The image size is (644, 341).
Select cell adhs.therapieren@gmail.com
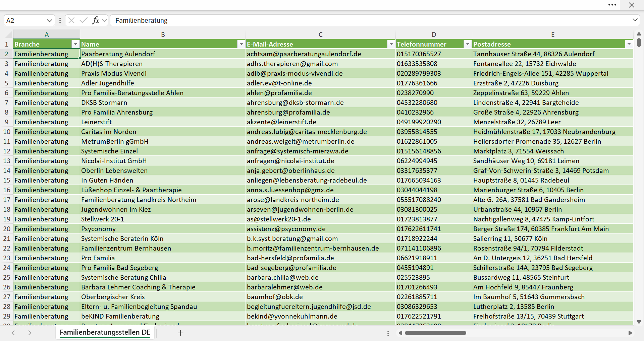321,64
